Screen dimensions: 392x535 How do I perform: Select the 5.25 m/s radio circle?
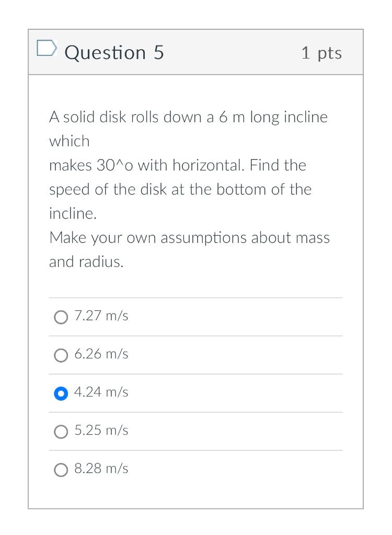click(61, 432)
